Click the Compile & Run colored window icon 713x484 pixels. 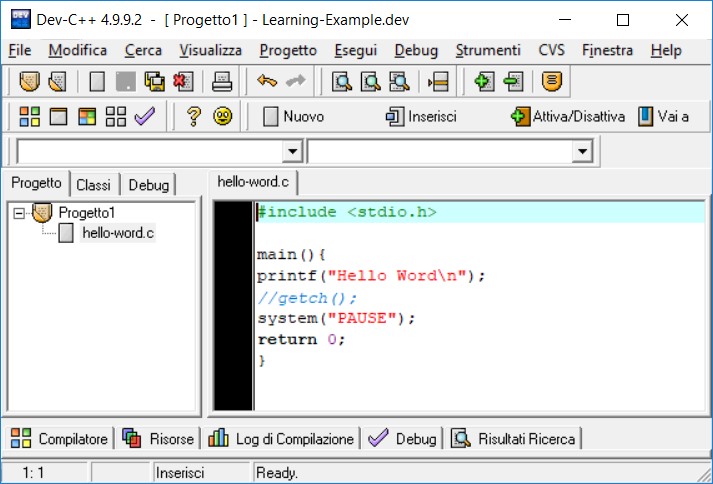click(87, 116)
